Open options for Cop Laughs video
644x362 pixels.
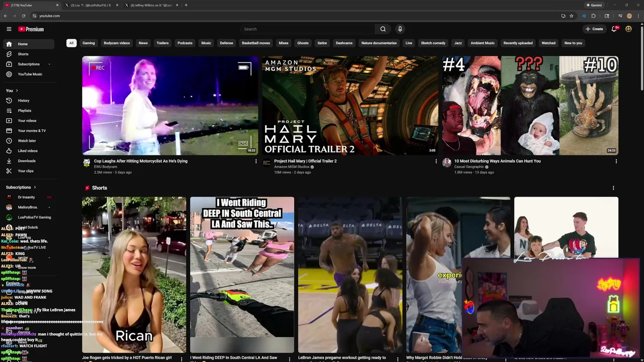(x=256, y=161)
